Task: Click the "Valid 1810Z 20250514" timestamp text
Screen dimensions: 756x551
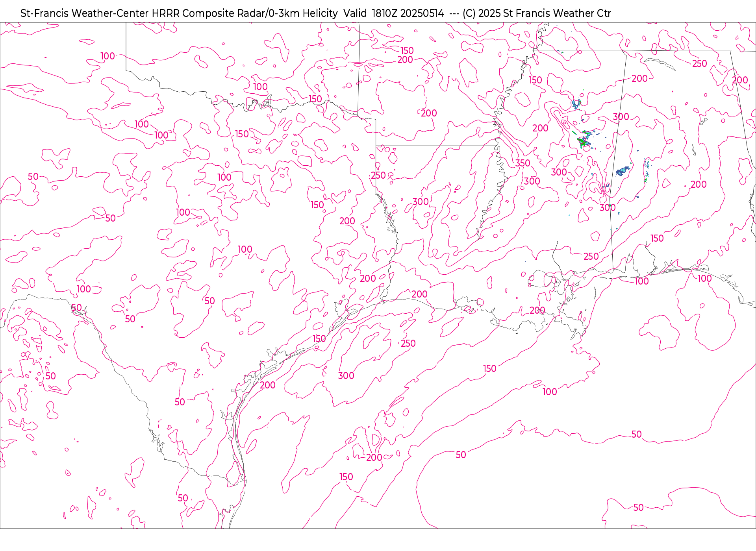Action: click(x=393, y=13)
